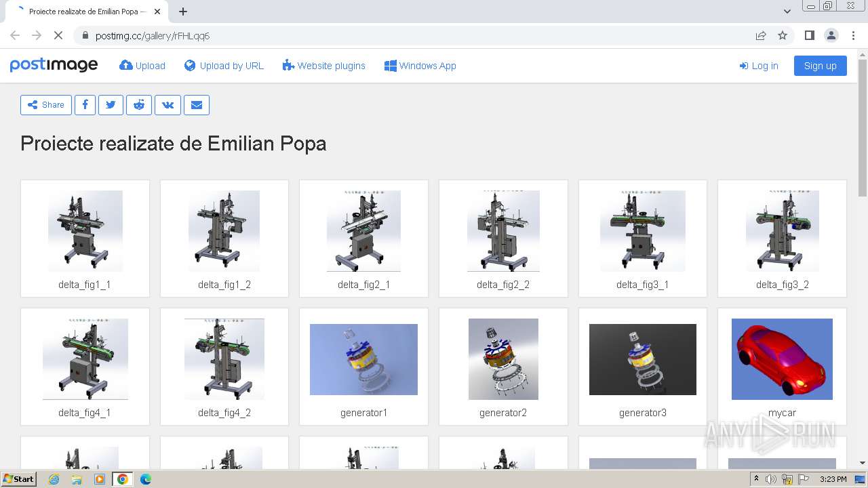Click the Share button
The height and width of the screenshot is (488, 868).
point(46,105)
